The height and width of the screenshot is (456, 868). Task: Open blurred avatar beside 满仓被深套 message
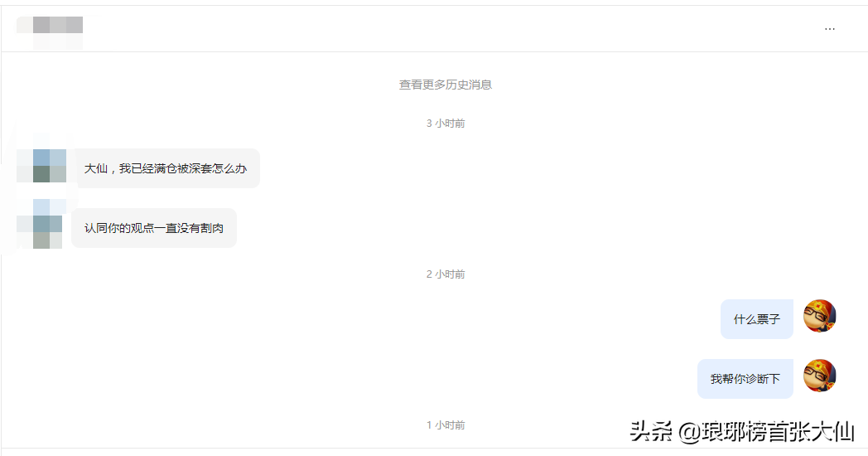[x=41, y=165]
